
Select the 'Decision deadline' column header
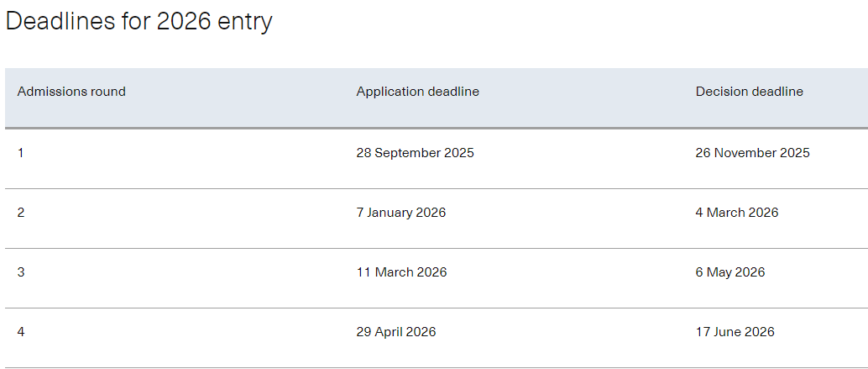coord(749,92)
